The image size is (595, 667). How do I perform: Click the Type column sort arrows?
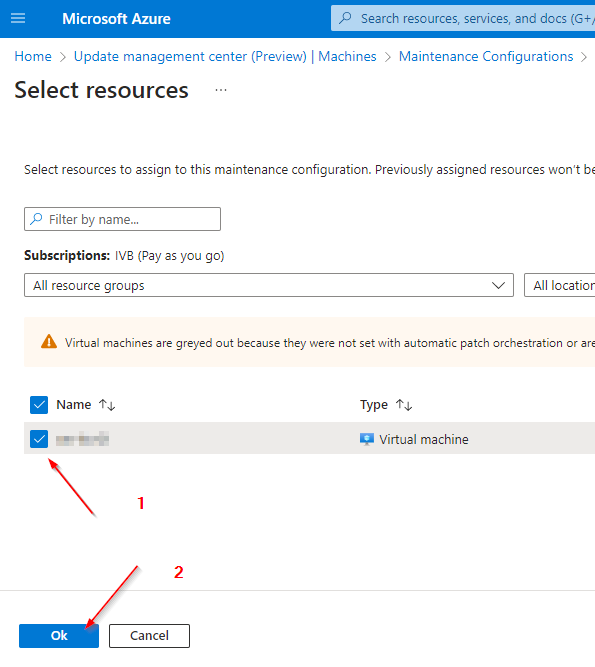[404, 405]
